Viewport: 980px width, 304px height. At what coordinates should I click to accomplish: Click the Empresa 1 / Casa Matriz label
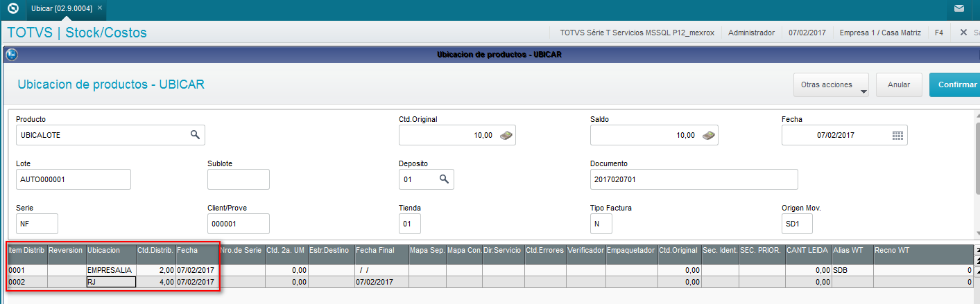coord(881,33)
